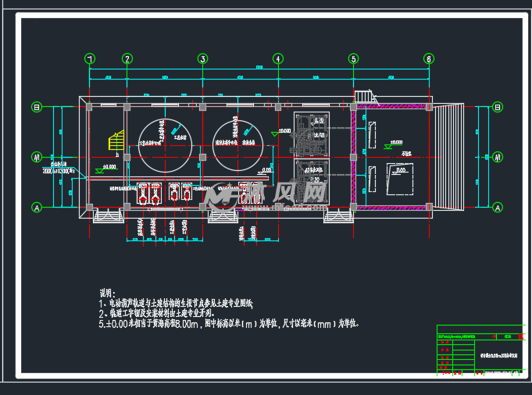Click the 沐风网 watermark logo

[267, 196]
